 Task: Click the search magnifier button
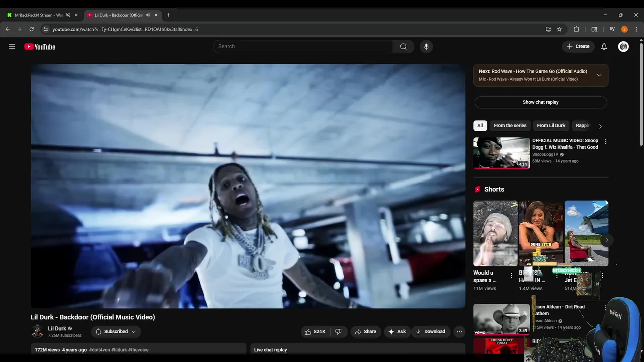404,47
